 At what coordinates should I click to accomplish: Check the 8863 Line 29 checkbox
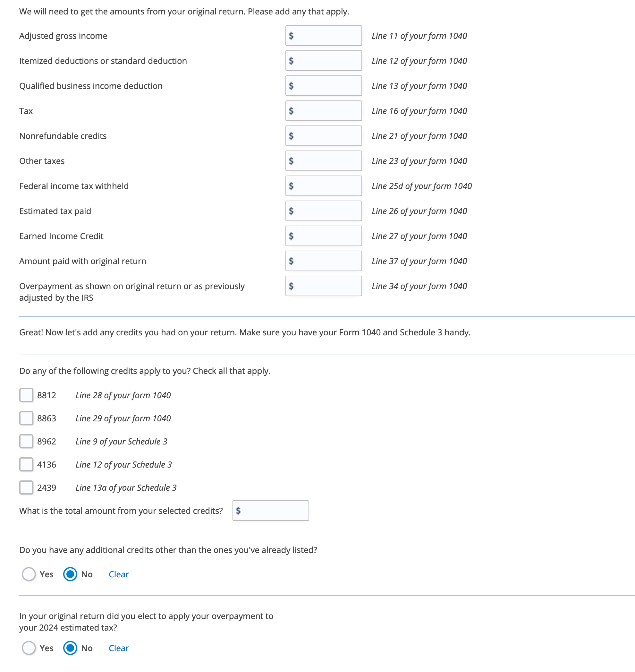(x=27, y=418)
